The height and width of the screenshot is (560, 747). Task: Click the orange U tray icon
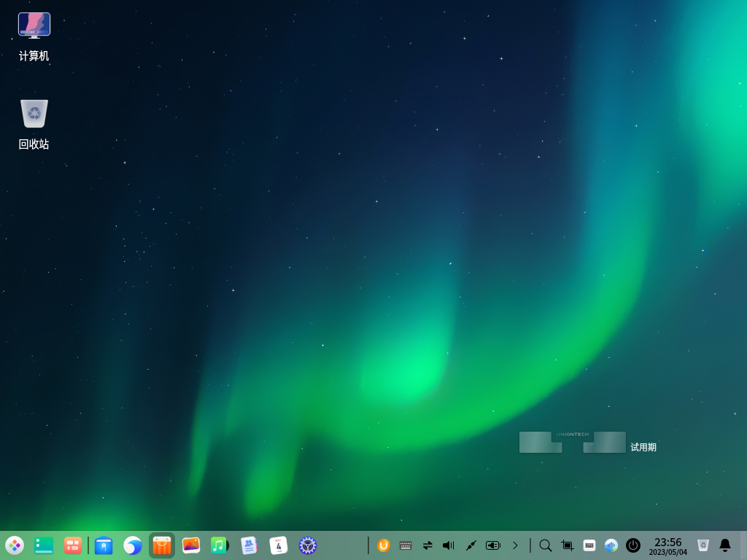(x=384, y=545)
